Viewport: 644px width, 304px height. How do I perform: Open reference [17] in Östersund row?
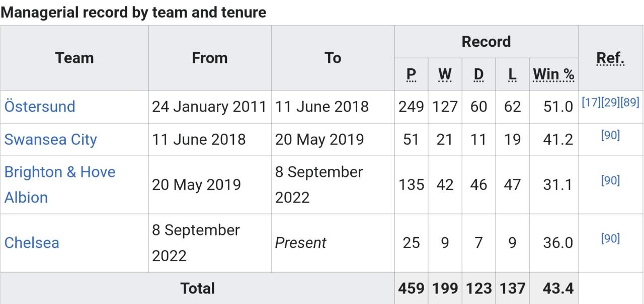click(590, 103)
